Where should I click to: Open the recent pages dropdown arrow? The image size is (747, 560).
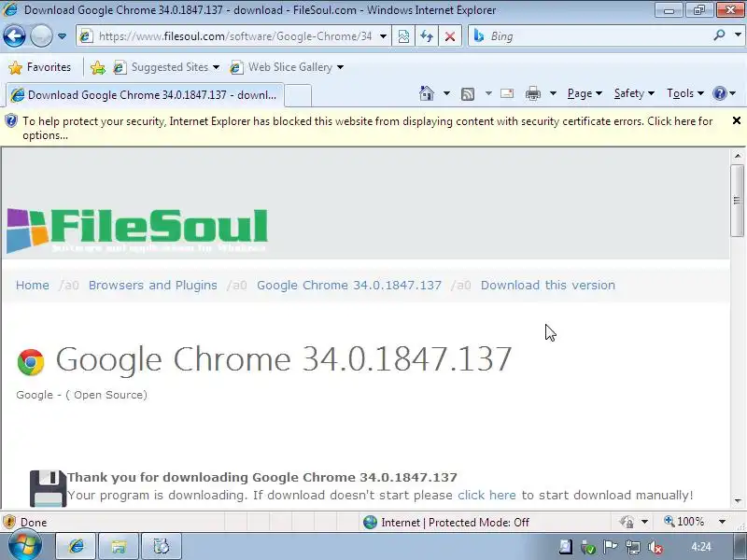[x=62, y=36]
